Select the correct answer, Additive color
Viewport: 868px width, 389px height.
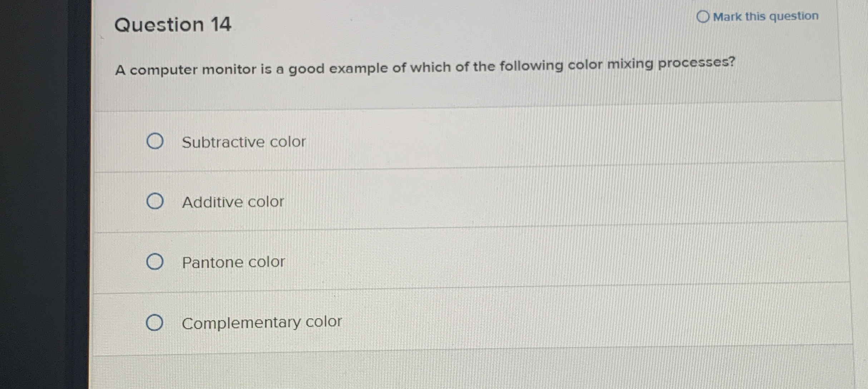tap(156, 201)
